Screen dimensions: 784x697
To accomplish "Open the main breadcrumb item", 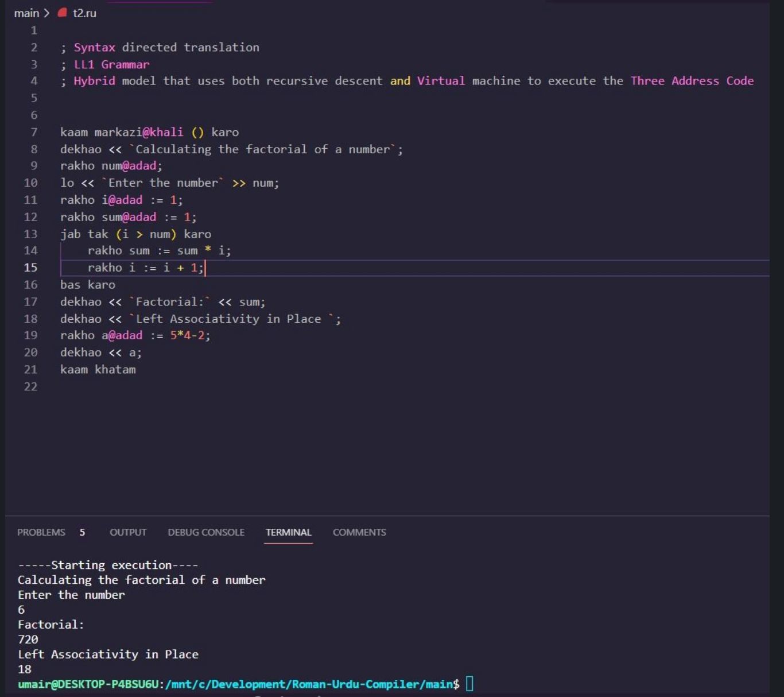I will 26,13.
